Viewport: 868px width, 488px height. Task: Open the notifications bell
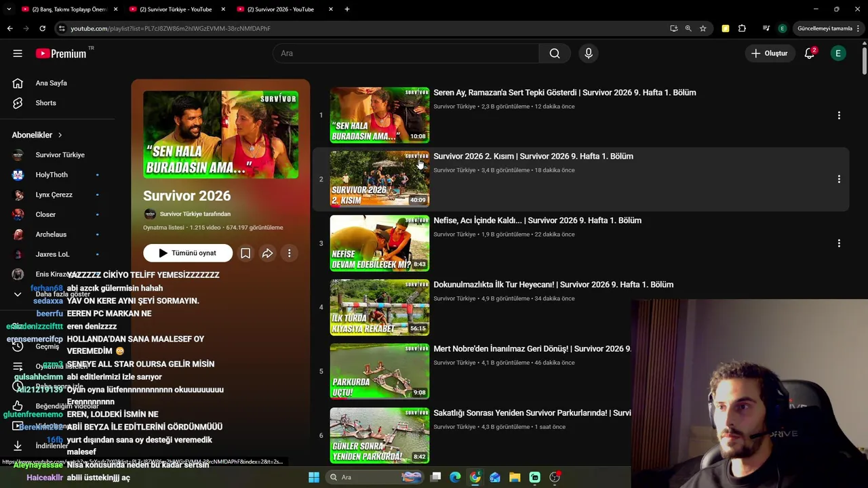click(809, 54)
